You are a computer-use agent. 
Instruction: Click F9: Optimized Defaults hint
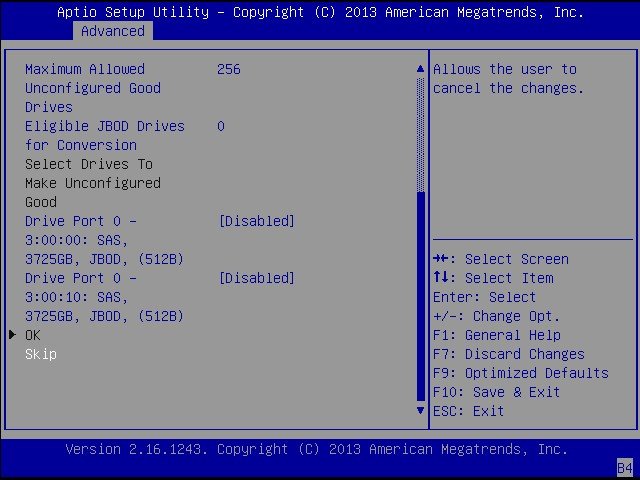click(521, 373)
